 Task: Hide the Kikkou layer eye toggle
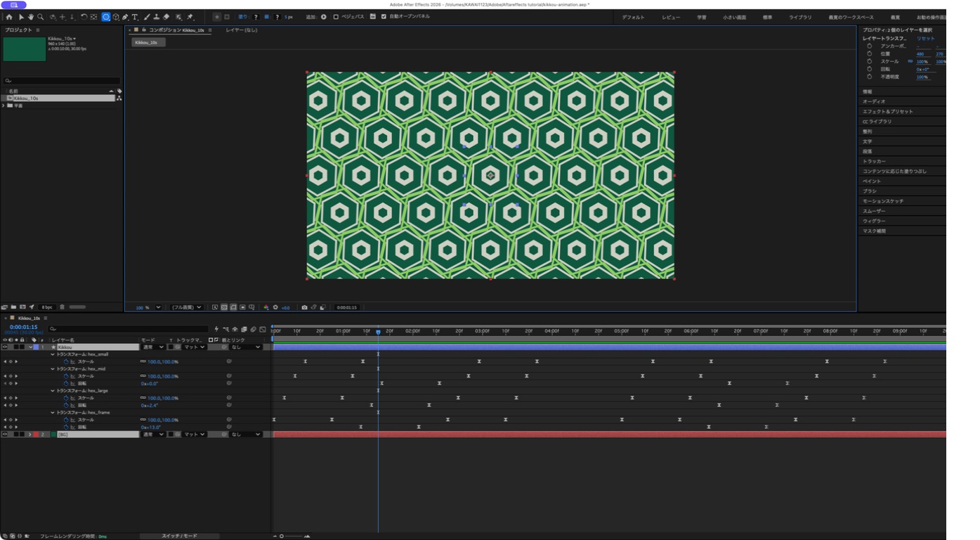click(x=5, y=347)
